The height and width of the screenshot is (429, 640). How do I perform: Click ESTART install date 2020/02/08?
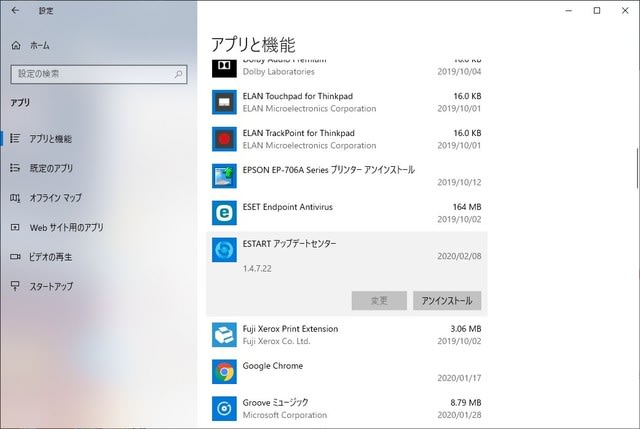click(x=459, y=256)
